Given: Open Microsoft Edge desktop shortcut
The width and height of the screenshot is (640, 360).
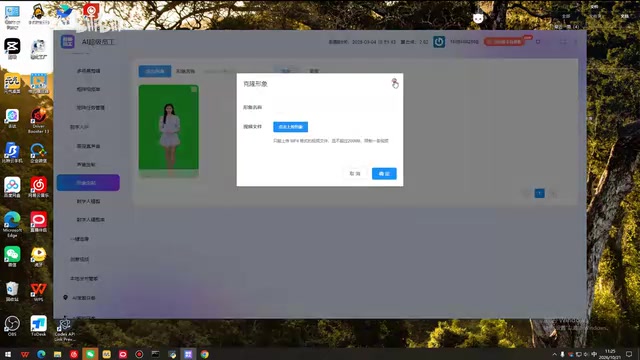Looking at the screenshot, I should tap(12, 224).
